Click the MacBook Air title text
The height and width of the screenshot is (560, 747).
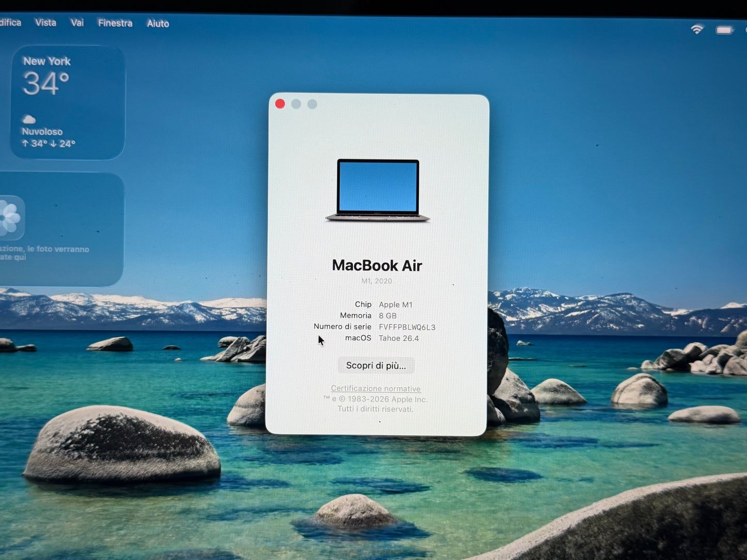(377, 266)
